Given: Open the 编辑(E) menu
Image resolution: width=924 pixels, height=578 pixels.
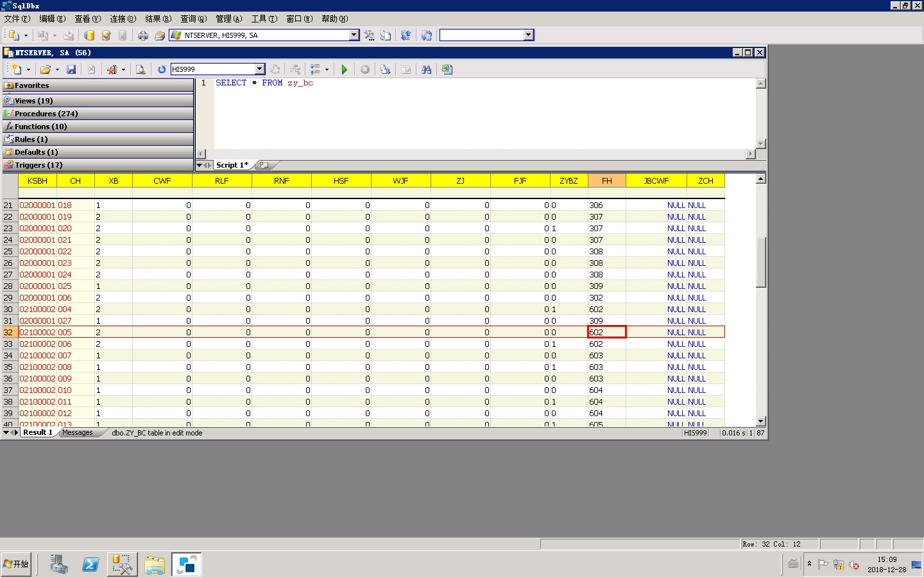Looking at the screenshot, I should click(53, 19).
